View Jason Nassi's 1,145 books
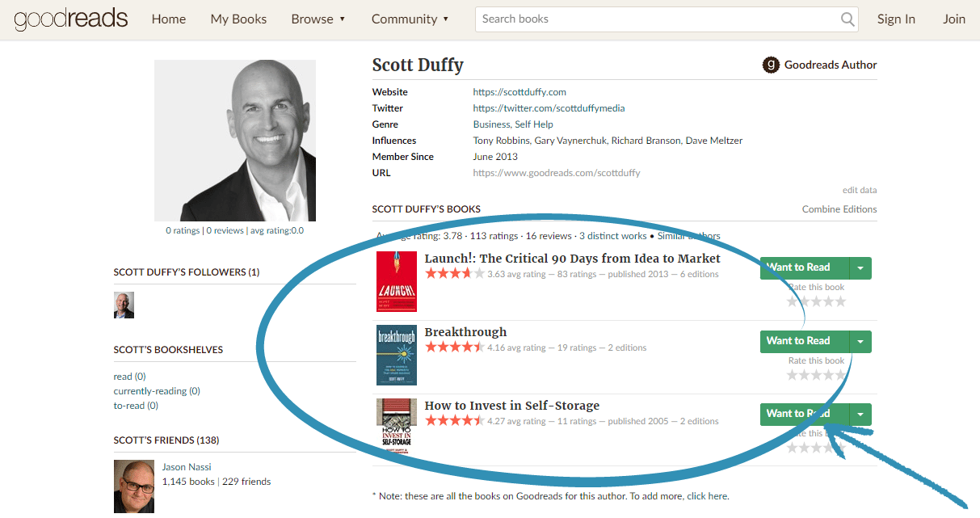The height and width of the screenshot is (518, 980). [x=188, y=482]
